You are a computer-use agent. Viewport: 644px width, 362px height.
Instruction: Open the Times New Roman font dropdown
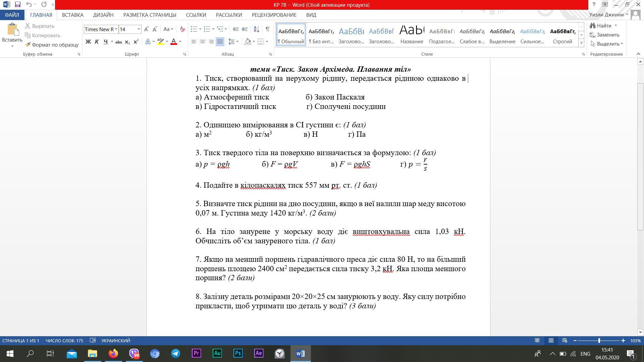point(116,29)
